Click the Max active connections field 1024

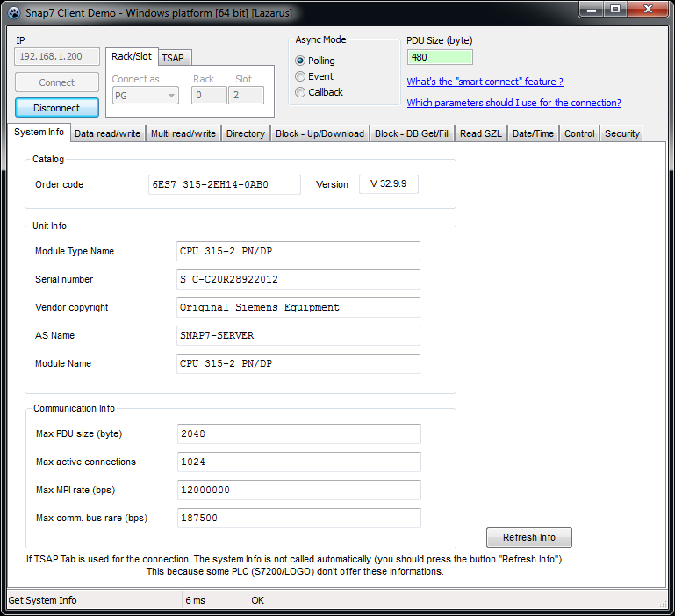click(x=298, y=462)
